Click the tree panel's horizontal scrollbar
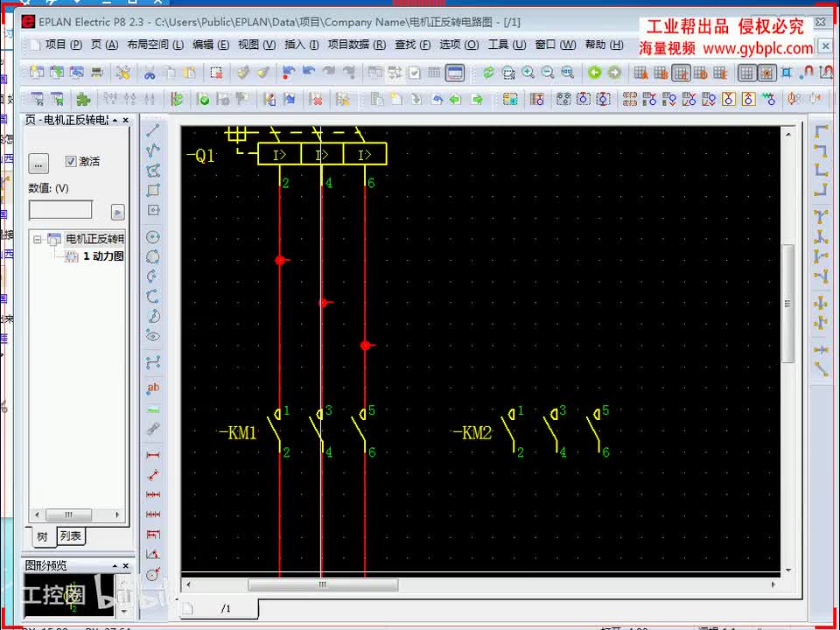This screenshot has height=630, width=840. click(68, 514)
